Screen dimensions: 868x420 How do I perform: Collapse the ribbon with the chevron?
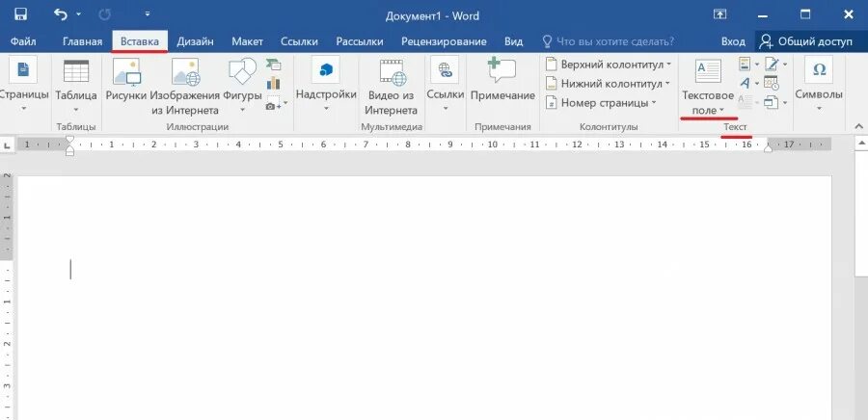point(857,126)
